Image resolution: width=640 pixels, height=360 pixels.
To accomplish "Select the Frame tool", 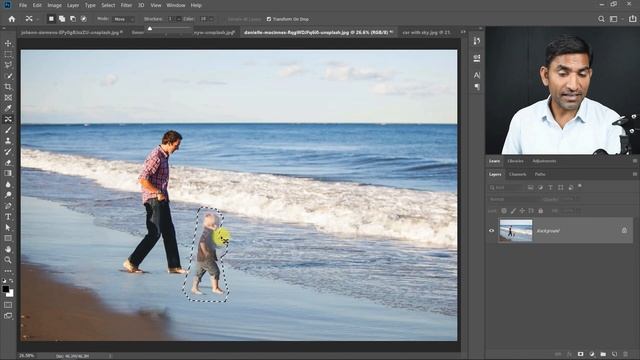I will coord(8,98).
